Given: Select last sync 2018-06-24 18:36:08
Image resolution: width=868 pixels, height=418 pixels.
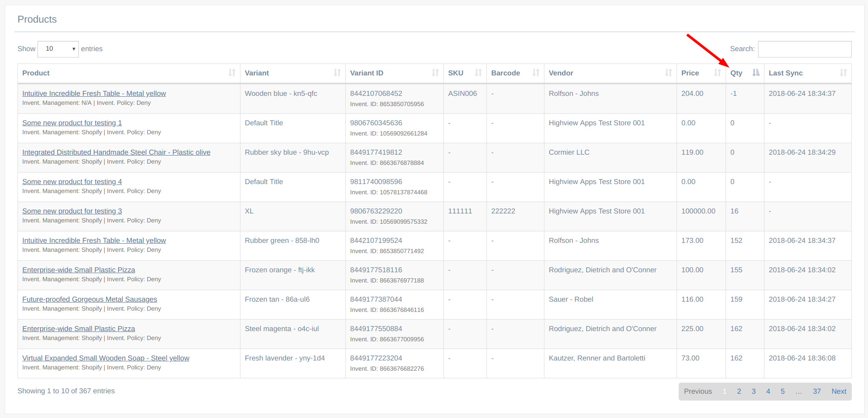Looking at the screenshot, I should [802, 358].
